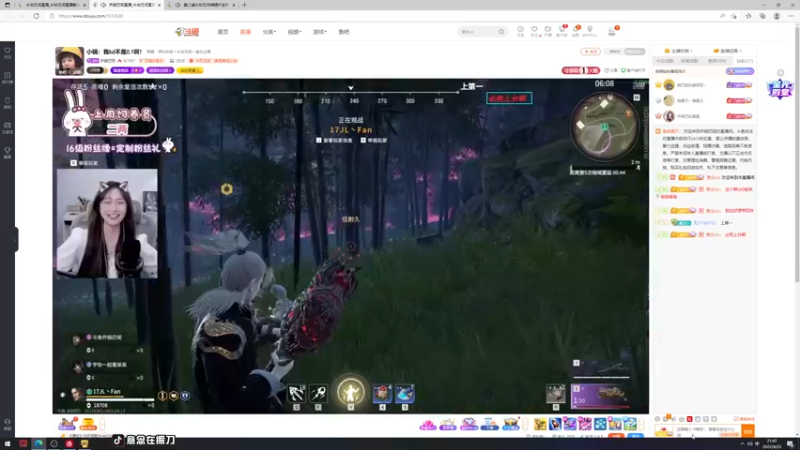
Task: Click the browser address bar URL
Action: pos(91,16)
